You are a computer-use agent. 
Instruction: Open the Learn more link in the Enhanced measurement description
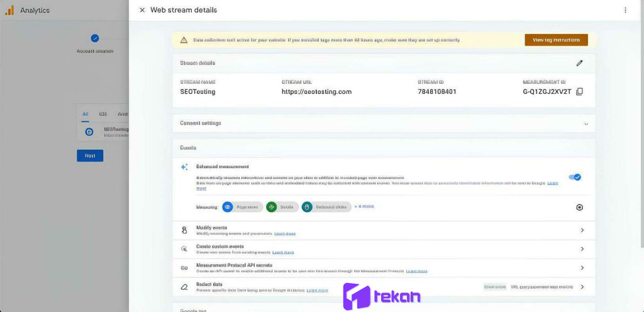click(552, 182)
